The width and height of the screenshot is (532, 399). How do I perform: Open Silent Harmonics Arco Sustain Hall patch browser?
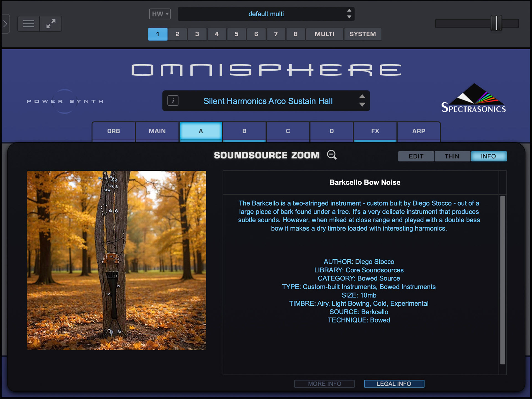click(268, 101)
